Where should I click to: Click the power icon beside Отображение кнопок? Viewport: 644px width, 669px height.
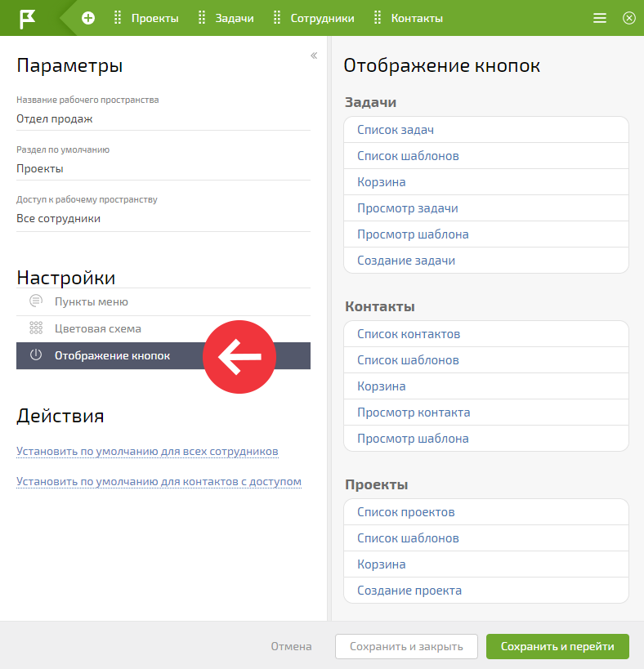36,355
